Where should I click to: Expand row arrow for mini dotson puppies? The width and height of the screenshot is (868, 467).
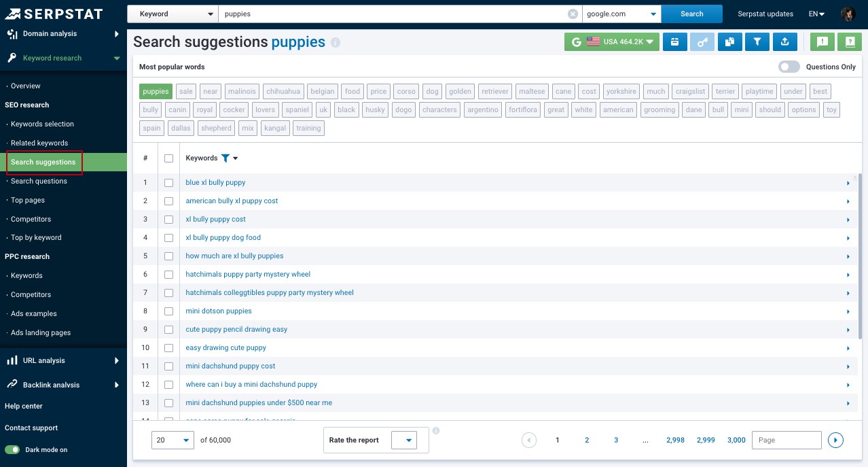tap(848, 311)
